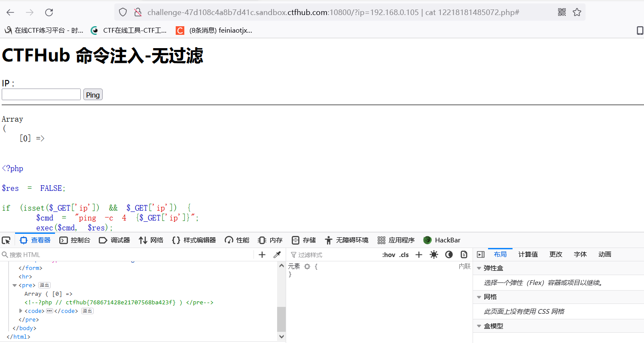The width and height of the screenshot is (644, 343).
Task: Click the scroll-up arrow of HTML tree
Action: [281, 265]
